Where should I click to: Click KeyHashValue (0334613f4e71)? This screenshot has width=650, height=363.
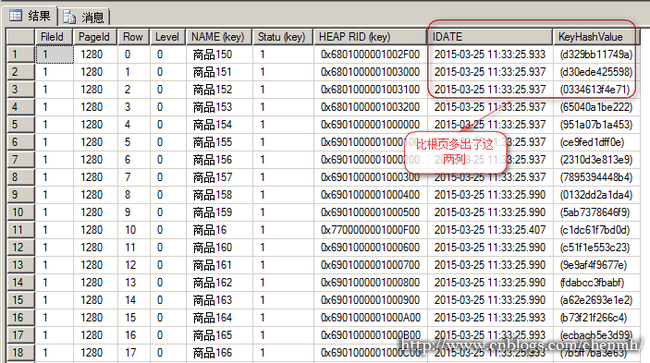tap(597, 90)
